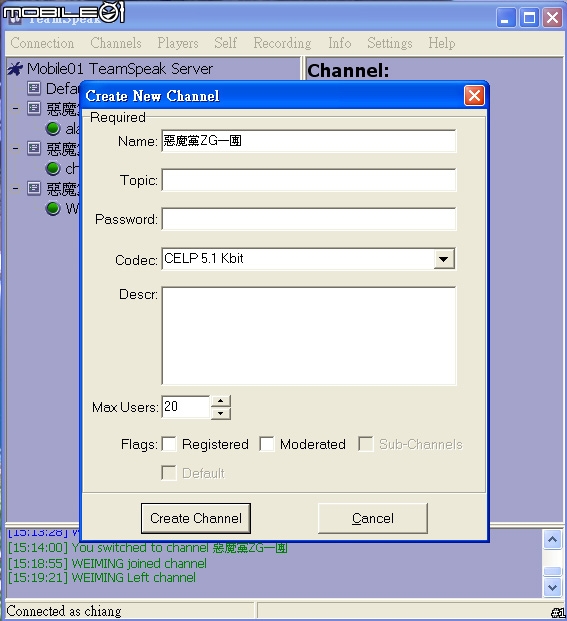The width and height of the screenshot is (567, 621).
Task: Open the Players menu
Action: (178, 43)
